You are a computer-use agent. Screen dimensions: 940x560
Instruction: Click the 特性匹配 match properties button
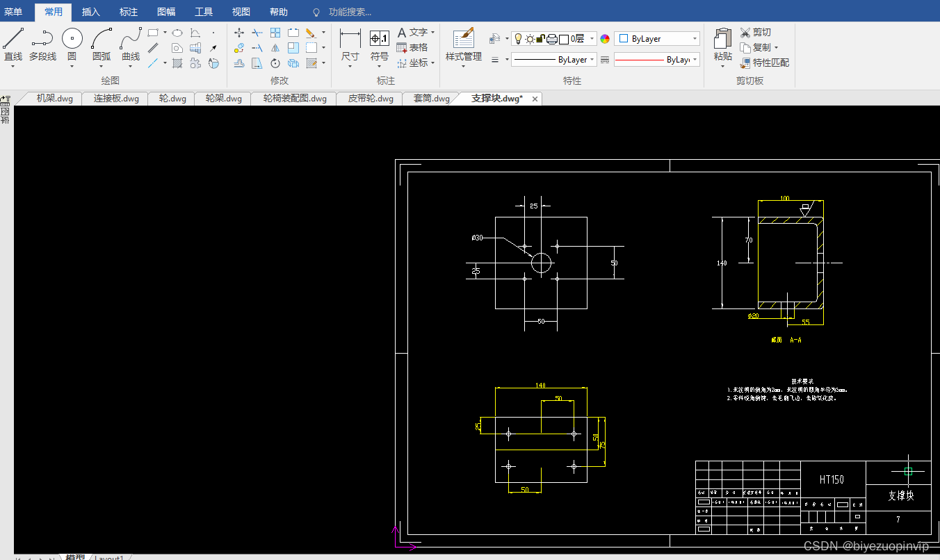click(x=765, y=63)
